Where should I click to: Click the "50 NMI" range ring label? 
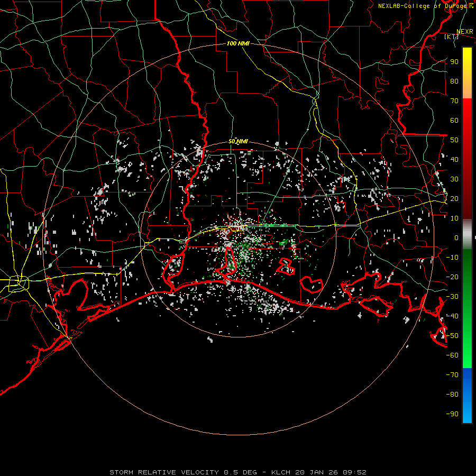pyautogui.click(x=238, y=141)
